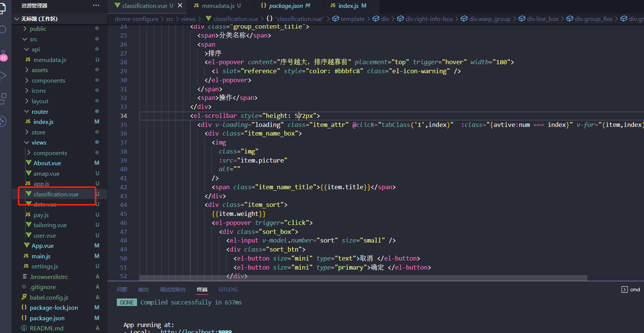
Task: Open .gitignore file
Action: [x=43, y=287]
